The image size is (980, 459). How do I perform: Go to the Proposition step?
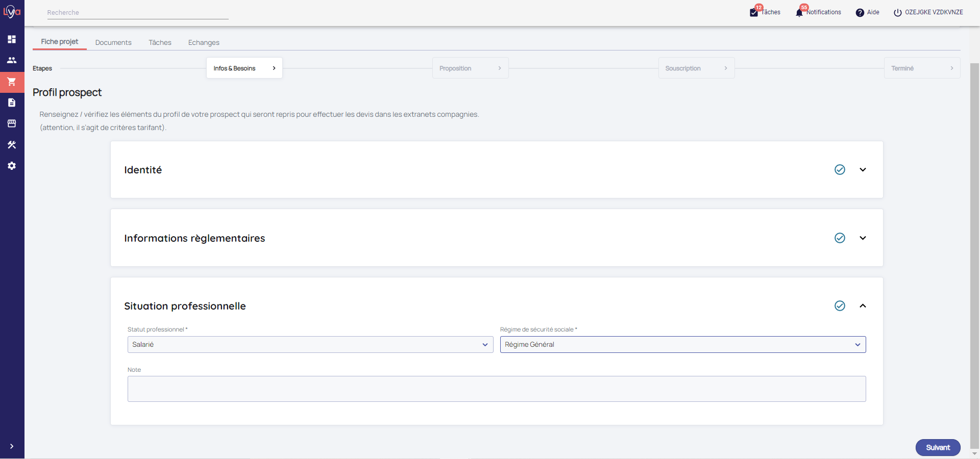[x=470, y=68]
